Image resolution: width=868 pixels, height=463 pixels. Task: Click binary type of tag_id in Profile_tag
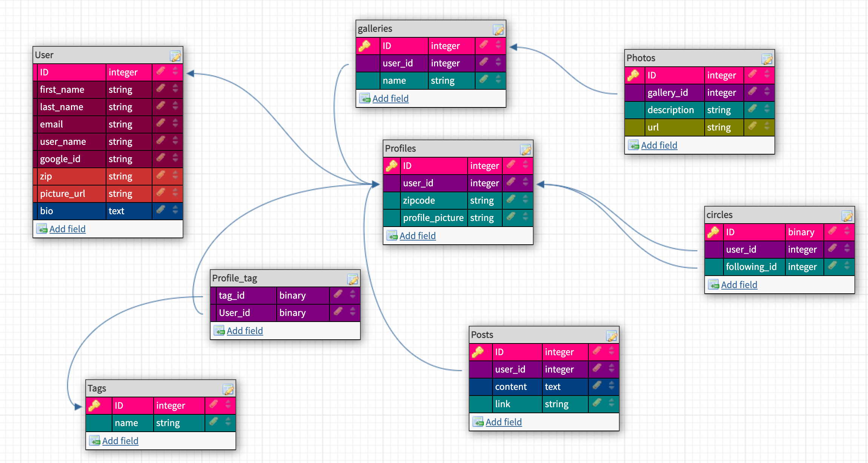(x=292, y=296)
